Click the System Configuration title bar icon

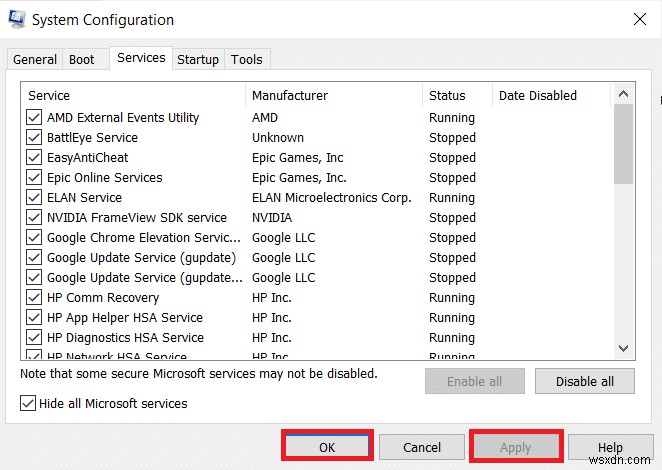(17, 20)
